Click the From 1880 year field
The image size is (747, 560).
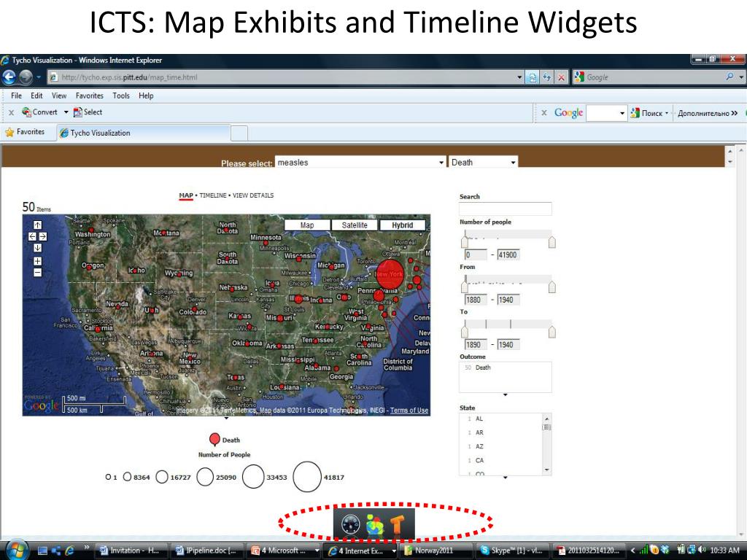(476, 300)
